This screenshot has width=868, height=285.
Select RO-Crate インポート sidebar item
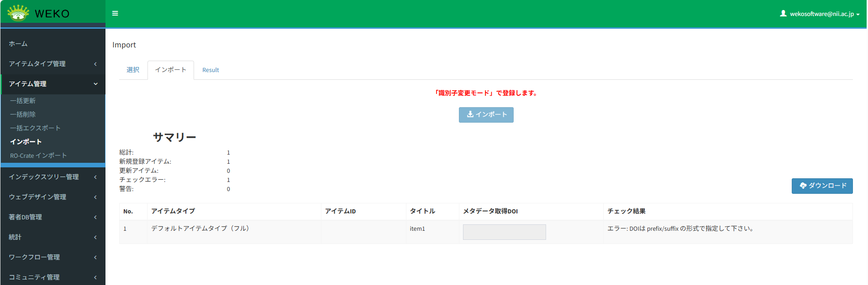(38, 155)
